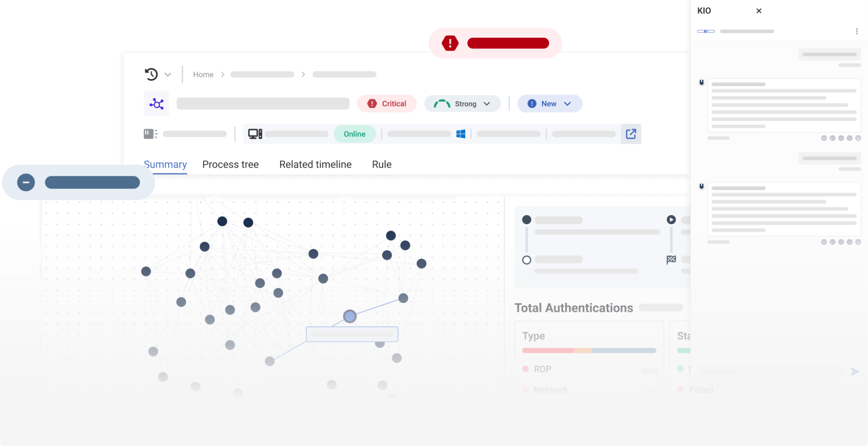
Task: Go to Home breadcrumb link
Action: coord(203,75)
